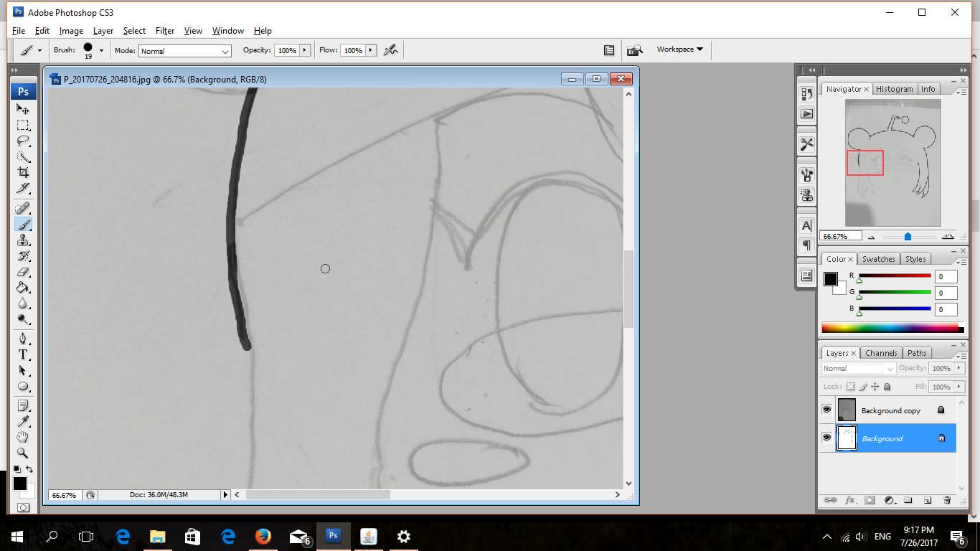Screen dimensions: 980x551
Task: Open the Actions panel from the dock
Action: (x=806, y=113)
